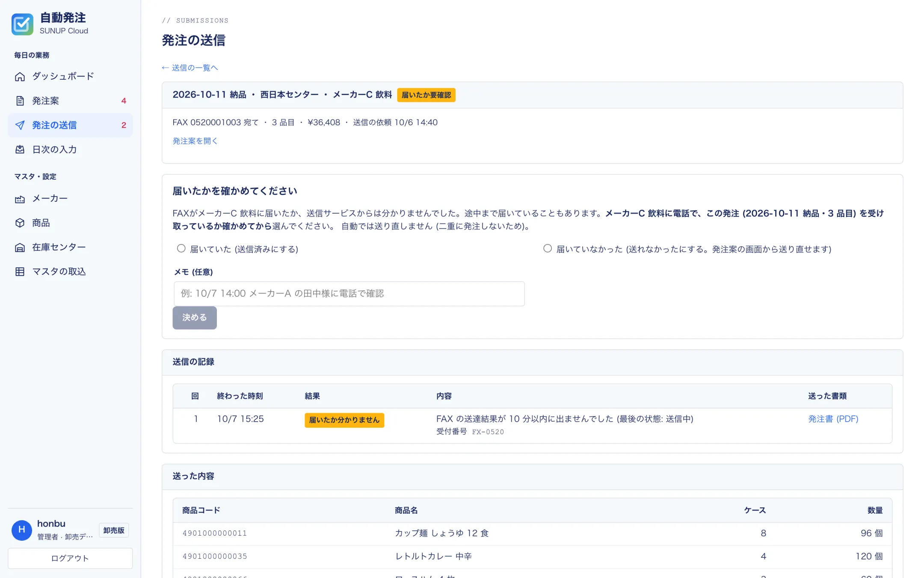Screen dimensions: 924x578
Task: Click the 届いたか分かりません result badge
Action: 344,420
